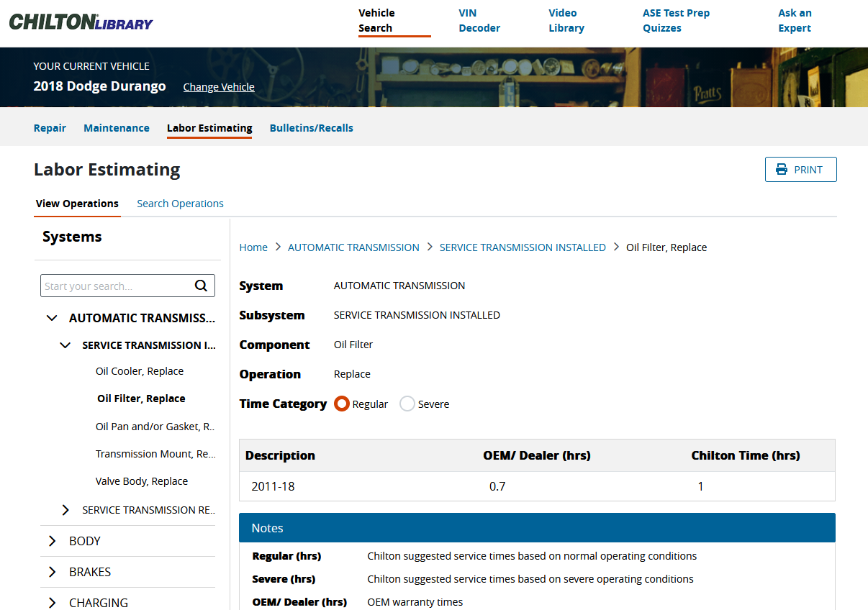Click the 2018 Dodge Durango vehicle title
The image size is (868, 610).
(99, 86)
